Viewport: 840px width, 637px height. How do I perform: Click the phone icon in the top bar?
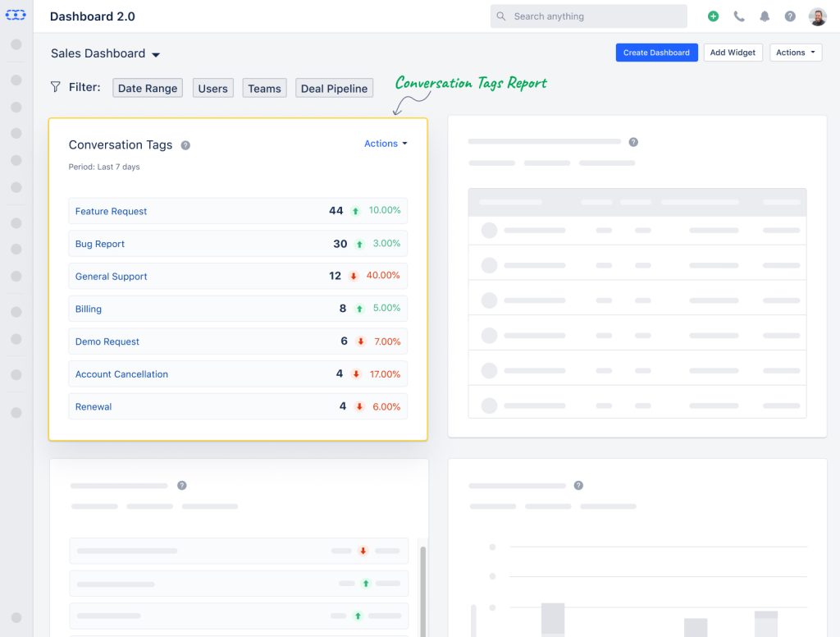point(739,16)
